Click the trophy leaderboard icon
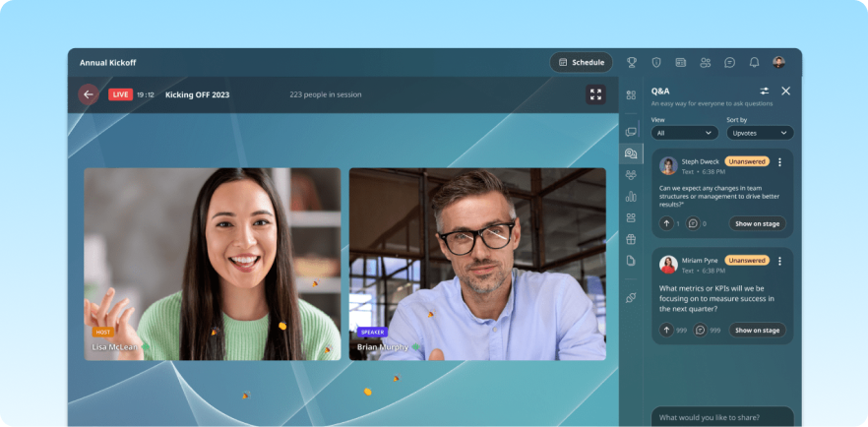 point(632,62)
